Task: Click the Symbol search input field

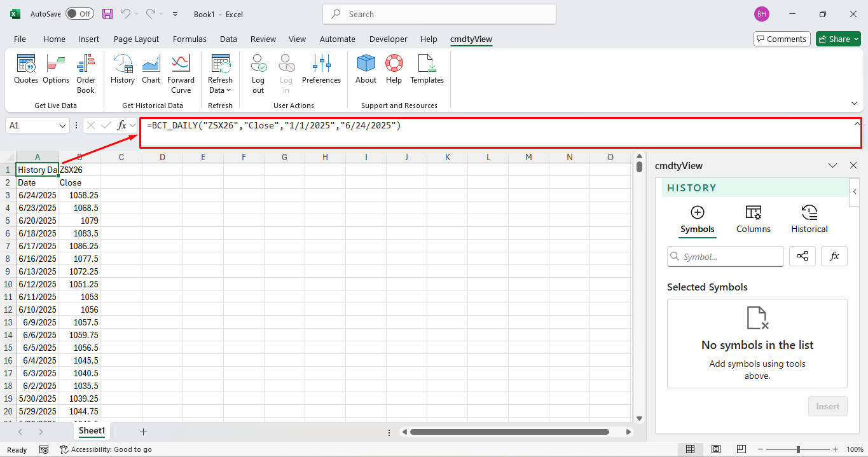Action: [x=726, y=256]
